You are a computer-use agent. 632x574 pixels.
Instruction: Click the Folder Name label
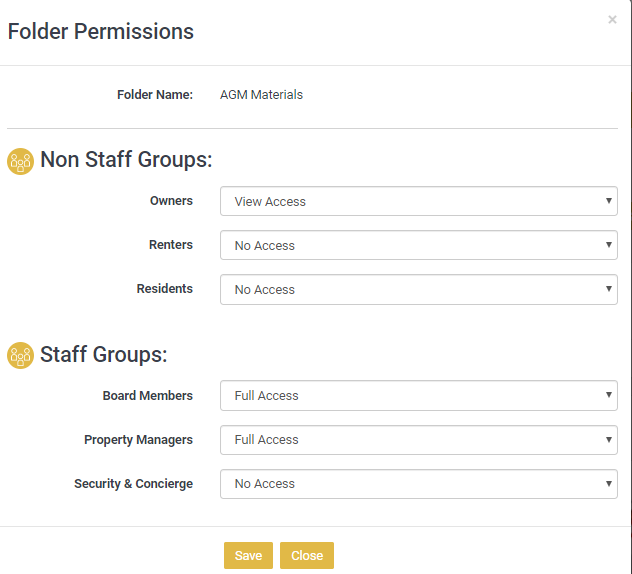(155, 95)
